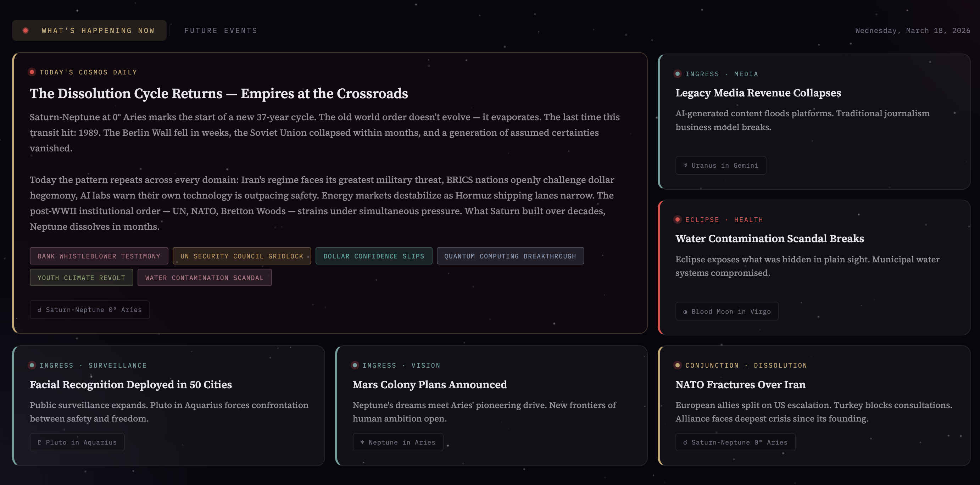The width and height of the screenshot is (980, 485).
Task: Select the UN Security Council Gridlock tag
Action: [x=241, y=256]
